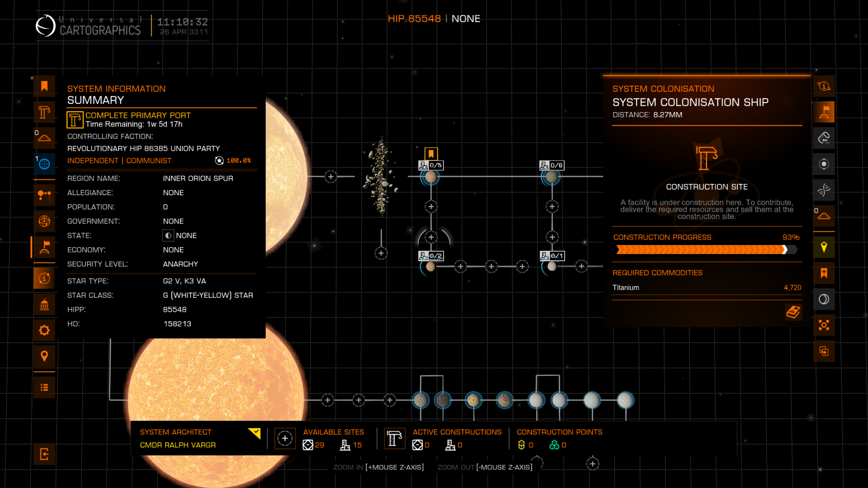Select the starburst icon below factions
Screen dimensions: 868x488
[x=44, y=330]
